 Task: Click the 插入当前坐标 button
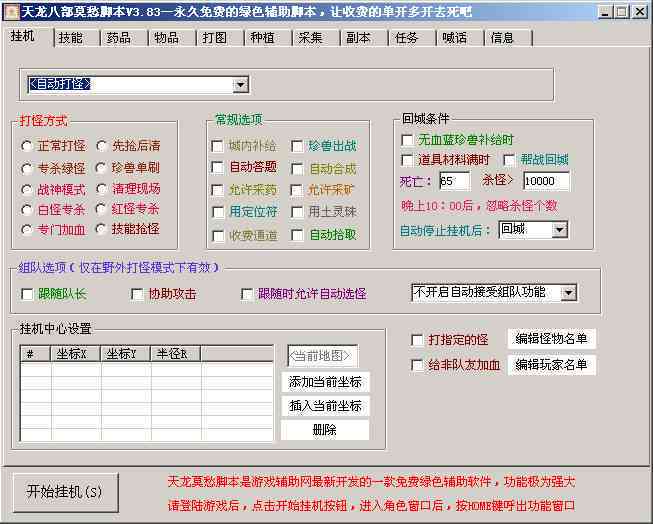[325, 406]
